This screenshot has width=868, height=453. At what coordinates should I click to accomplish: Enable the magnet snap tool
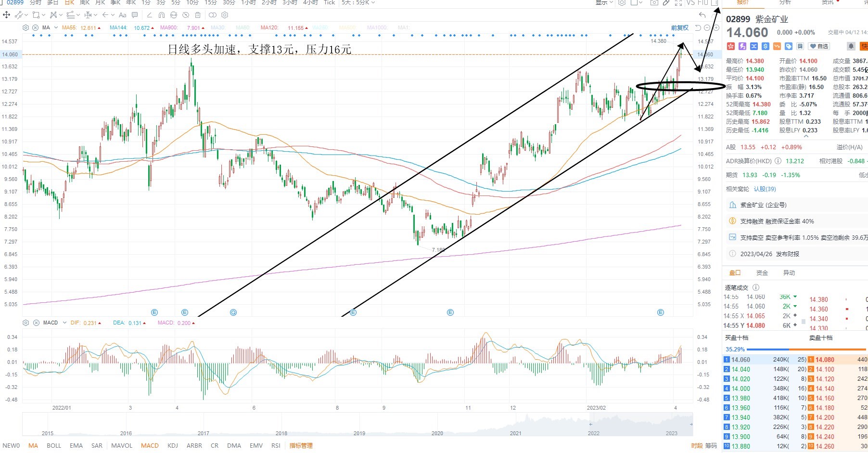[x=162, y=15]
